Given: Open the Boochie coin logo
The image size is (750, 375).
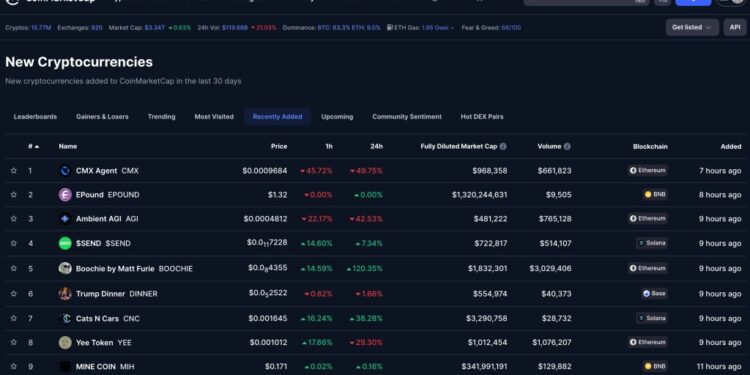Looking at the screenshot, I should pyautogui.click(x=65, y=268).
